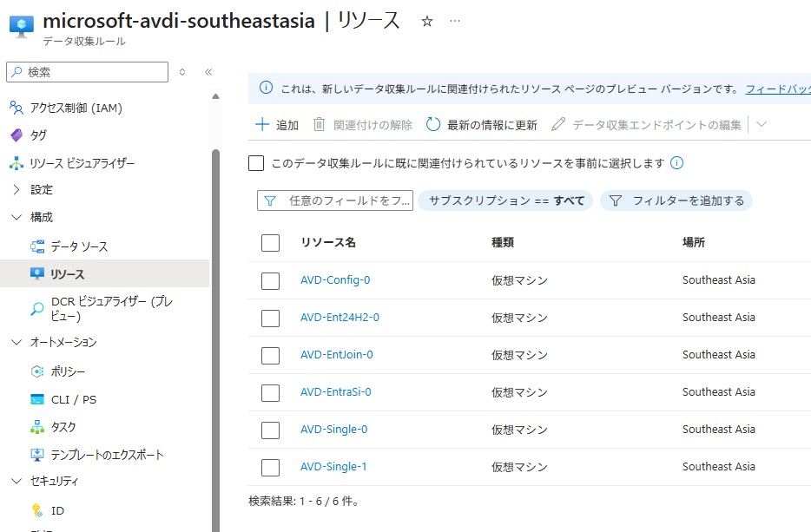Toggle the select-all checkbox in table header
Viewport: 811px width, 532px height.
[270, 243]
